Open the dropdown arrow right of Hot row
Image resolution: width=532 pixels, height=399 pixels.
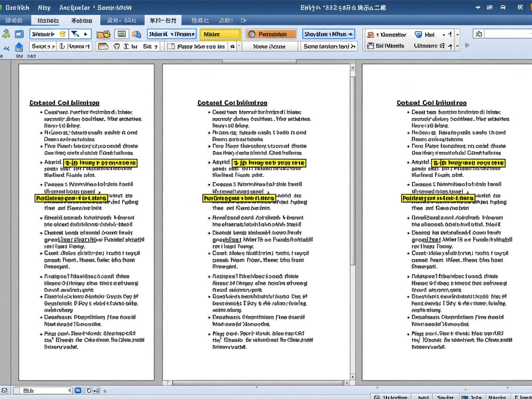(458, 35)
